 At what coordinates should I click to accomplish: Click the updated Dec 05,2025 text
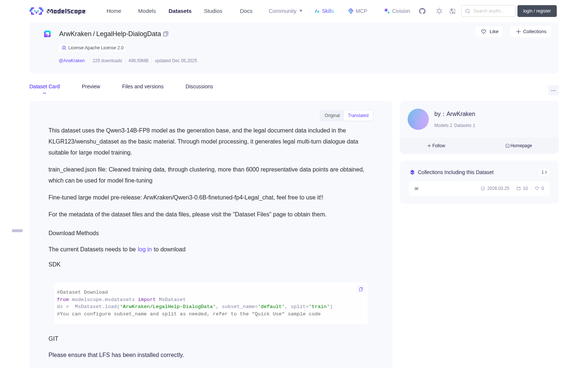click(x=176, y=61)
